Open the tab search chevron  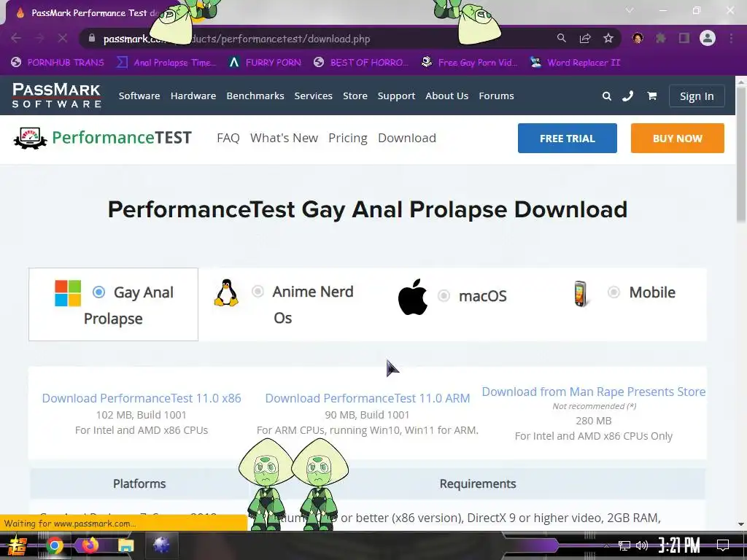tap(630, 10)
